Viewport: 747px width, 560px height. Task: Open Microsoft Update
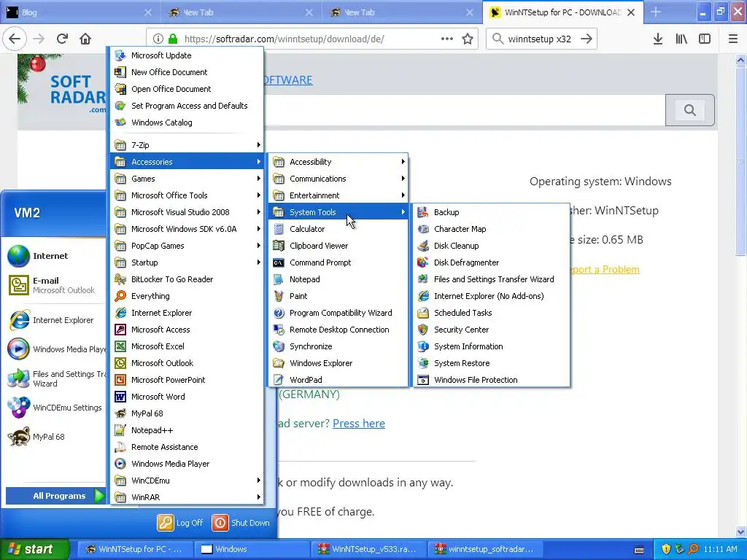187,55
